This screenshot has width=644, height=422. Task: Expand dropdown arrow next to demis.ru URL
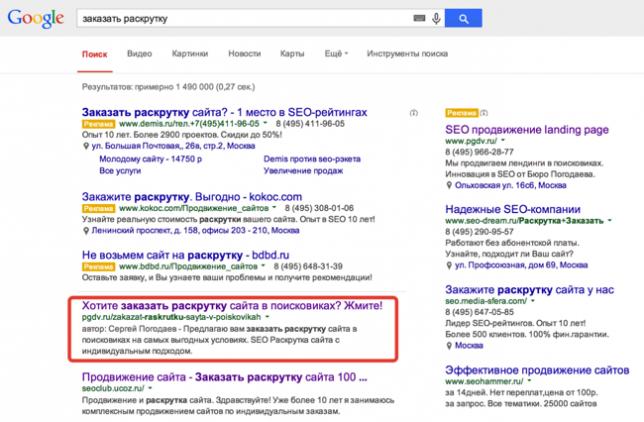[x=265, y=123]
